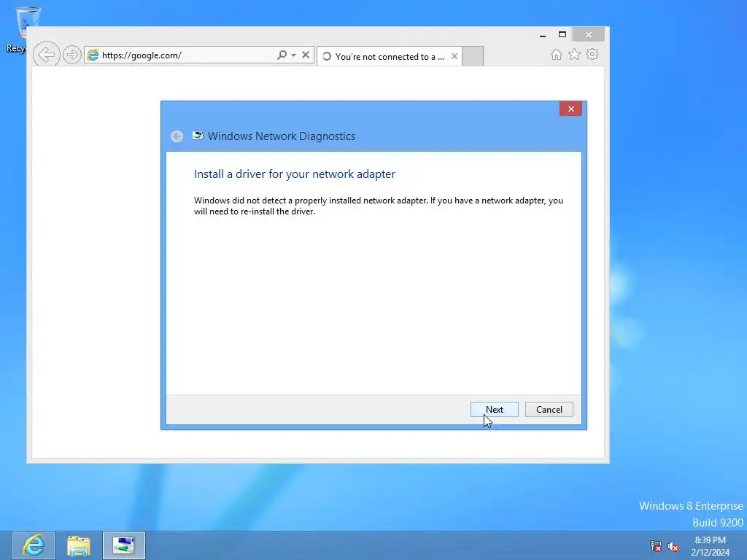Click the Internet Explorer forward navigation button

point(72,55)
